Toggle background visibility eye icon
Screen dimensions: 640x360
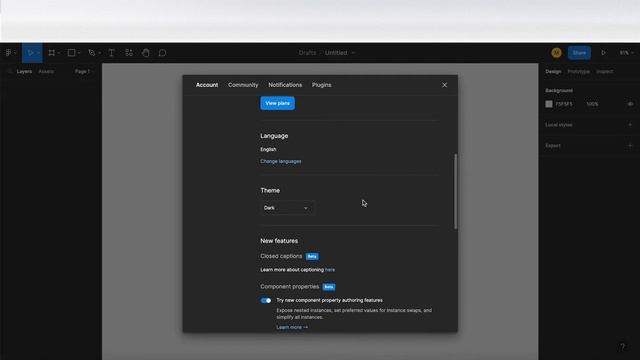pos(630,104)
